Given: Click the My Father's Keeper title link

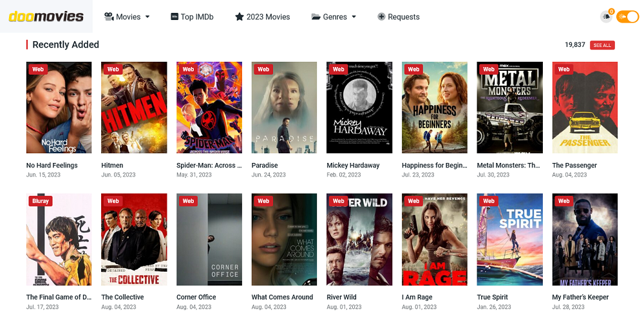Looking at the screenshot, I should coord(580,297).
